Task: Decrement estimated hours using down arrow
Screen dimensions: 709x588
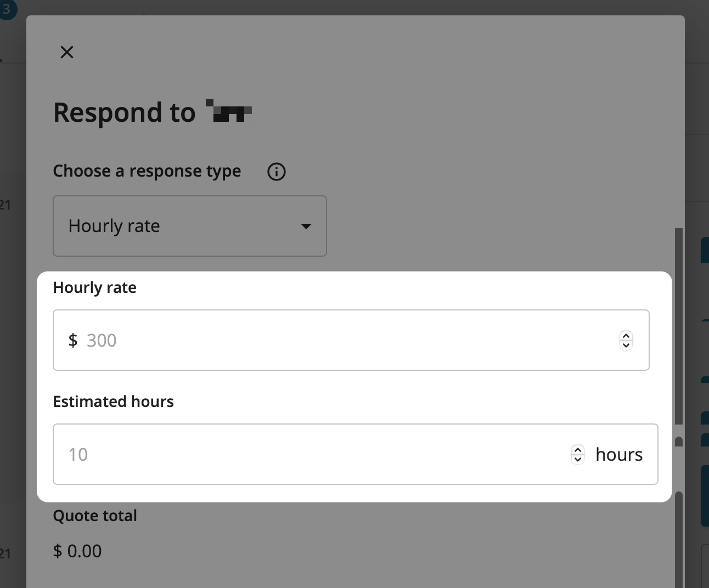Action: click(578, 459)
